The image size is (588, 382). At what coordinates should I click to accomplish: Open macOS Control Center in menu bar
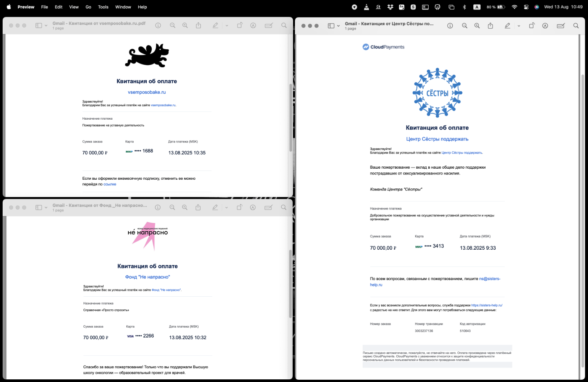coord(526,7)
